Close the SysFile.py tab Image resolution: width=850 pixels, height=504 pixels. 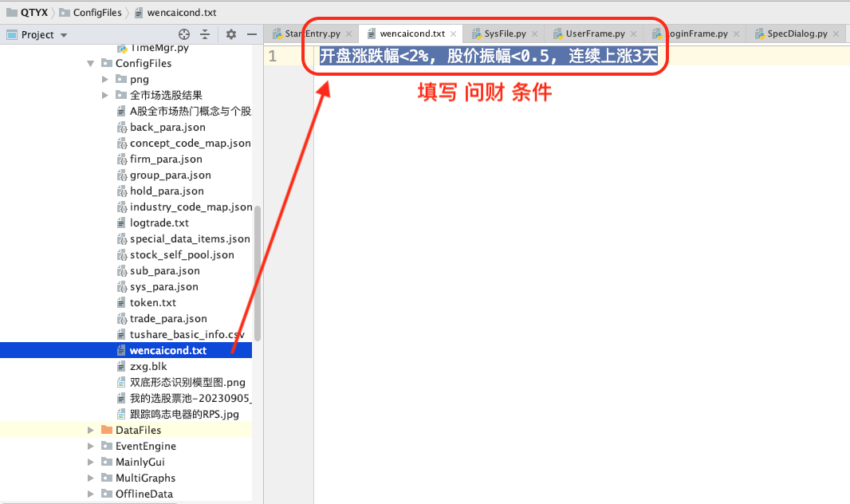point(534,33)
